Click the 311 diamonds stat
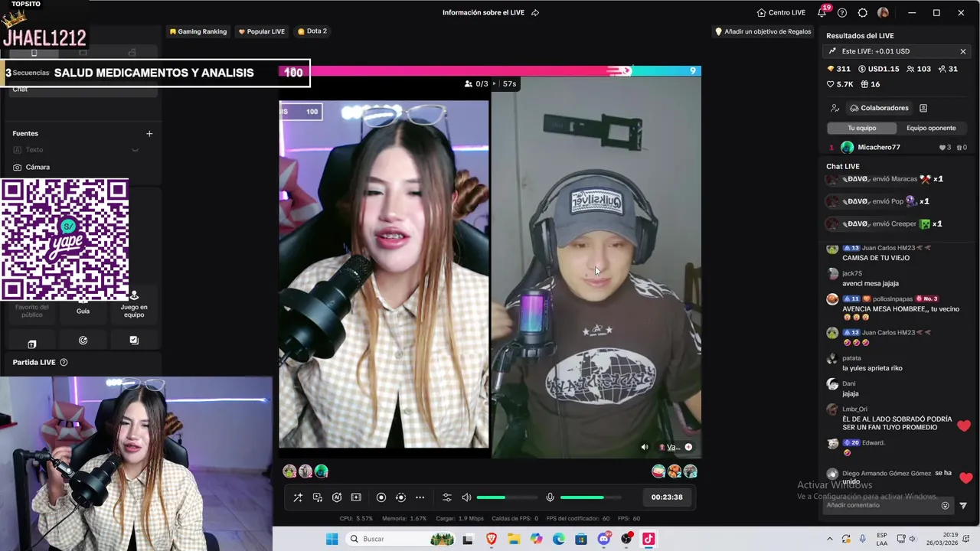This screenshot has height=551, width=980. click(x=839, y=69)
